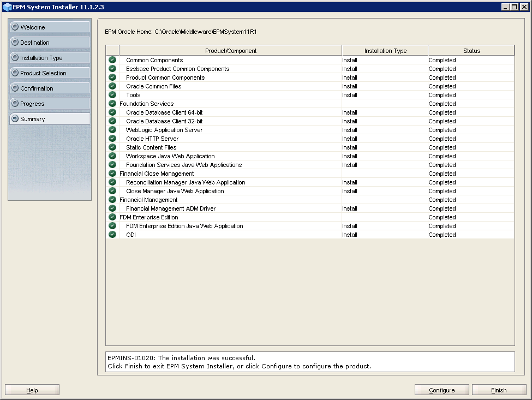The image size is (532, 400).
Task: Open the Installation Type step
Action: pyautogui.click(x=50, y=58)
